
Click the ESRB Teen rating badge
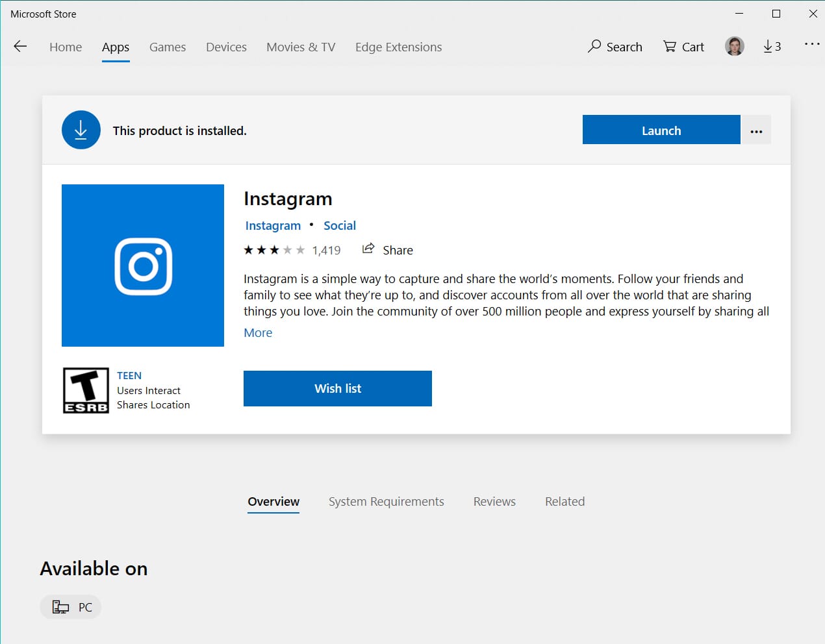click(86, 390)
